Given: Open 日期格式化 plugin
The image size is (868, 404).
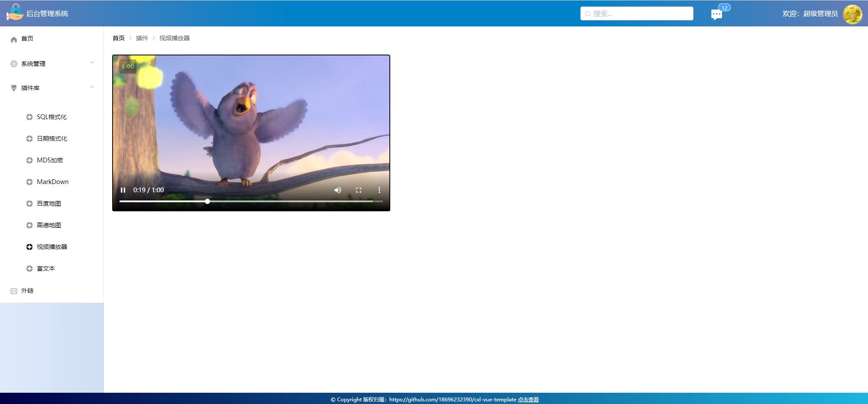Looking at the screenshot, I should (x=52, y=139).
